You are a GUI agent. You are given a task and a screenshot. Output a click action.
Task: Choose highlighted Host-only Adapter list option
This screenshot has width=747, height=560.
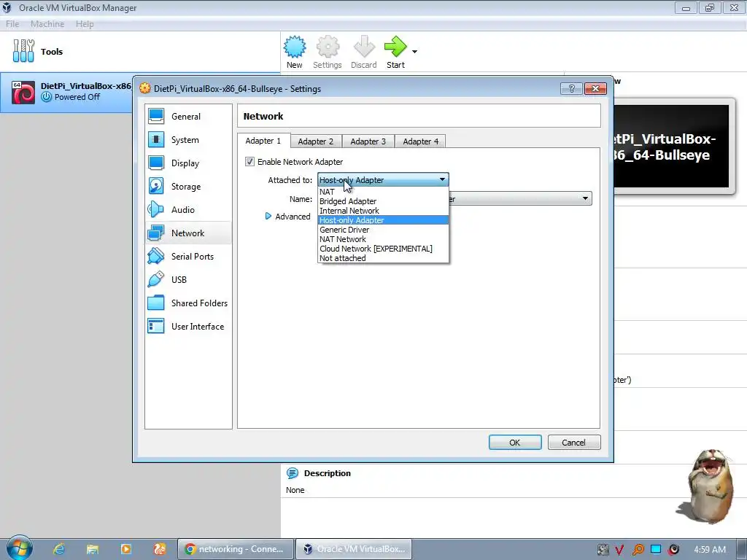383,220
